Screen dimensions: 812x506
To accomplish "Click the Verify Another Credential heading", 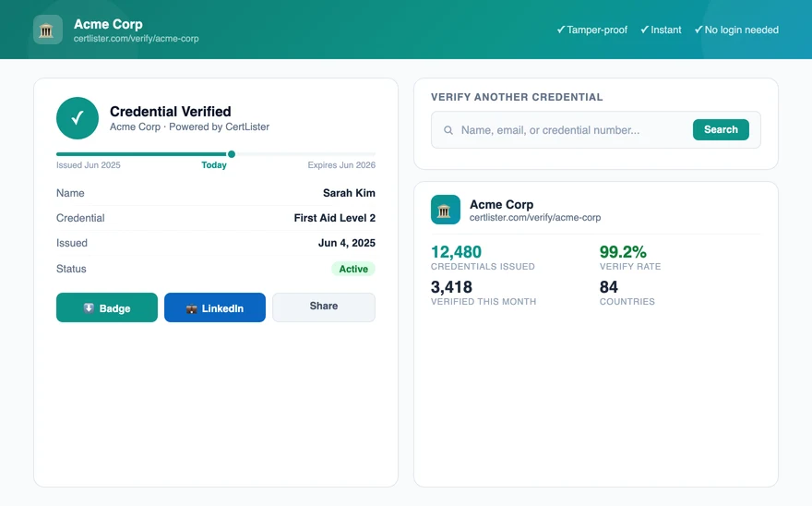I will pos(517,97).
